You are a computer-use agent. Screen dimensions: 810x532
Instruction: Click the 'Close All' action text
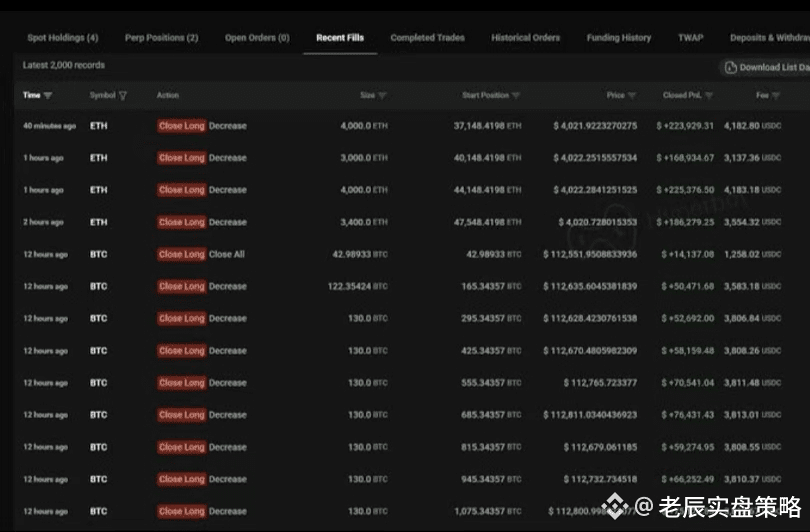(227, 254)
